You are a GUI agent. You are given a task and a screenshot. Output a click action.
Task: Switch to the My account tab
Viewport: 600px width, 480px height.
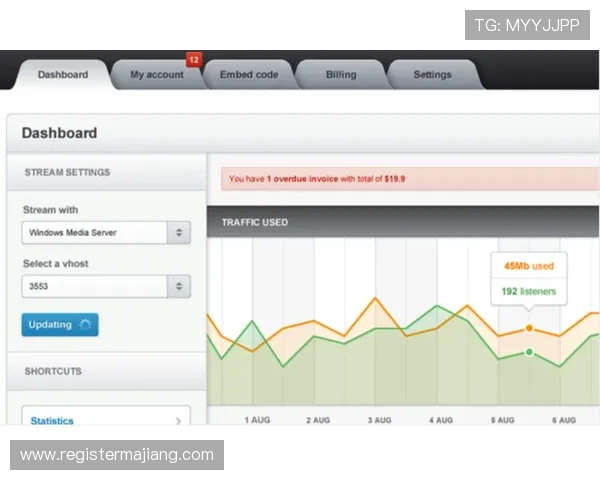pyautogui.click(x=156, y=75)
